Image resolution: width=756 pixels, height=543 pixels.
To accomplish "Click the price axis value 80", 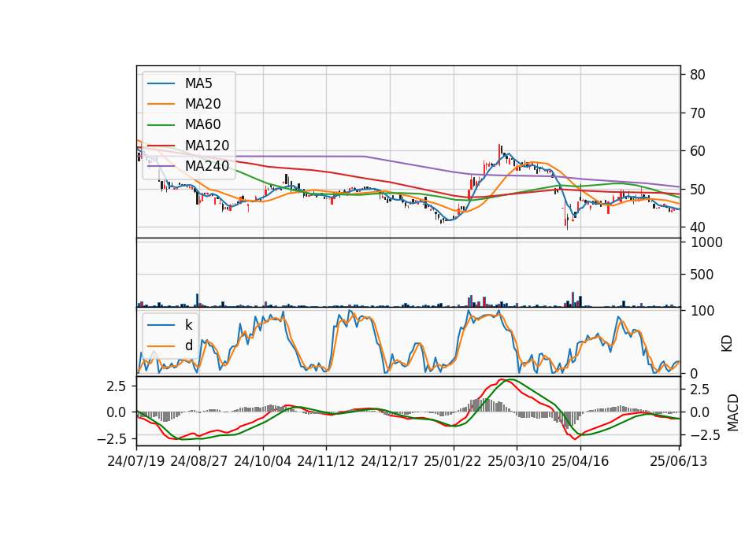I will click(698, 75).
